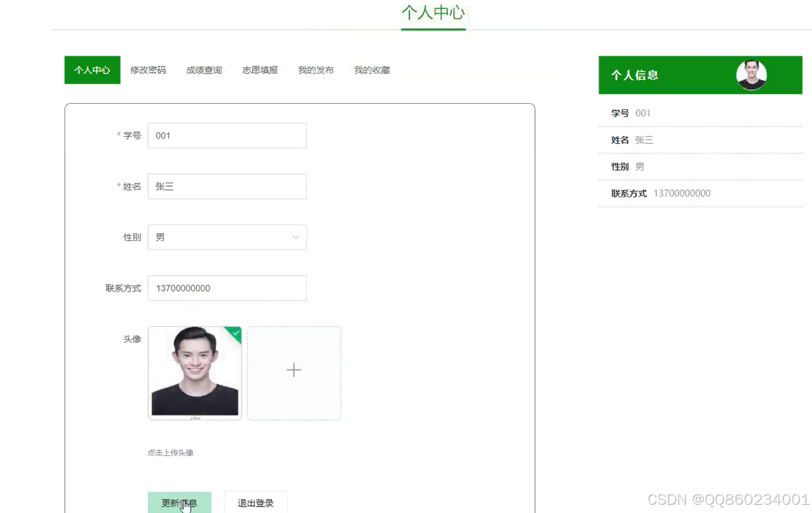Click 性别 男 row in info panel
Image resolution: width=812 pixels, height=513 pixels.
pyautogui.click(x=701, y=166)
